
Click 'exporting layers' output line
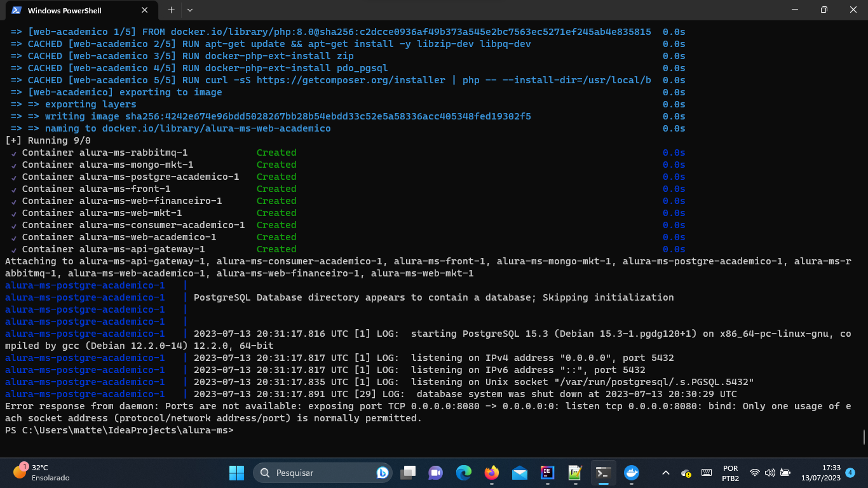click(x=91, y=104)
